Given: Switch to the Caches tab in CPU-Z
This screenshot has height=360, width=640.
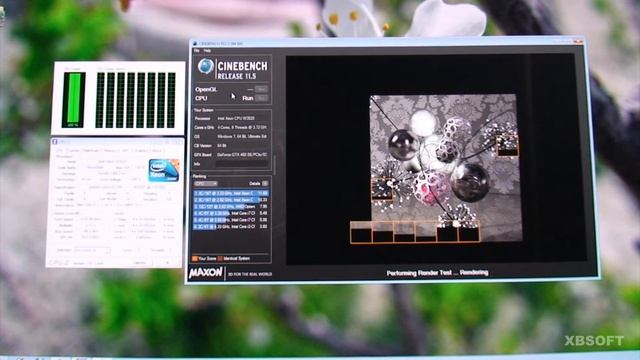Looking at the screenshot, I should (x=74, y=151).
